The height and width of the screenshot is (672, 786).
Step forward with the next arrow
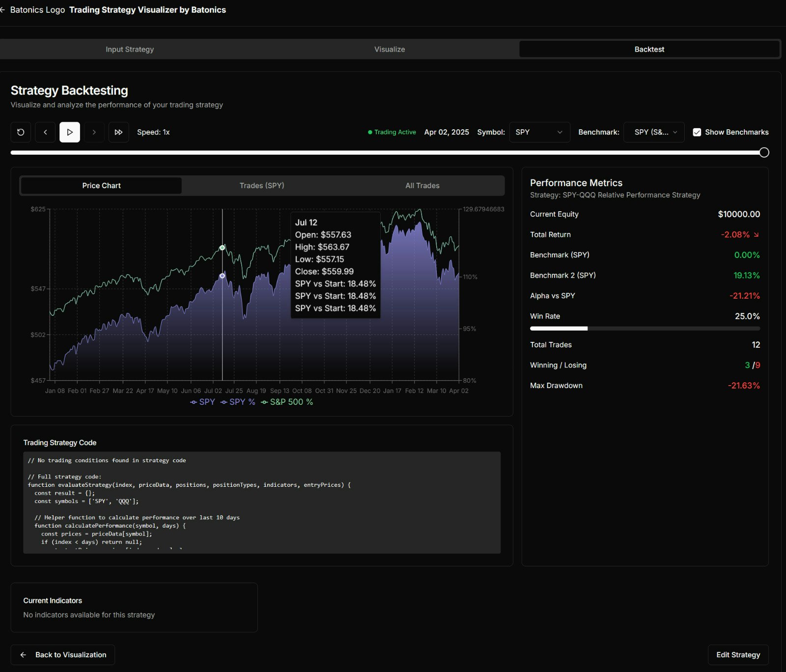click(x=94, y=132)
